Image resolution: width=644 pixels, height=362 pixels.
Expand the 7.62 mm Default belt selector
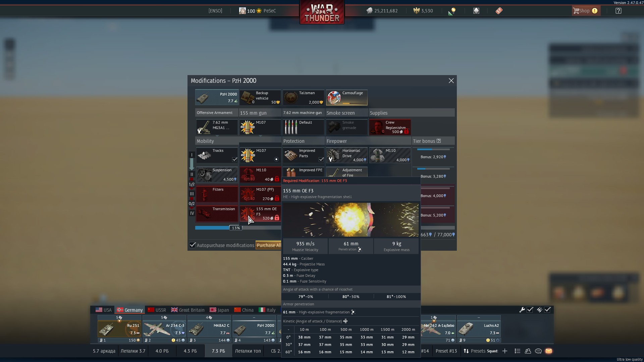(303, 127)
